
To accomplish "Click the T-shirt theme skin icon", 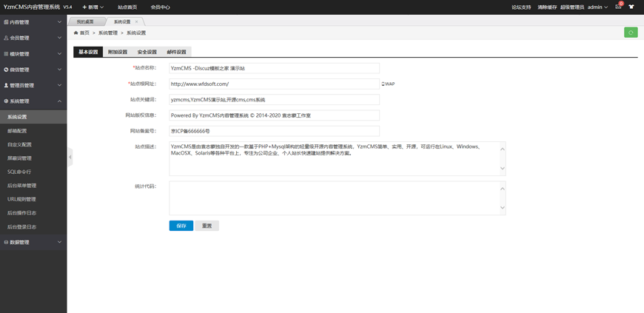I will pos(631,7).
